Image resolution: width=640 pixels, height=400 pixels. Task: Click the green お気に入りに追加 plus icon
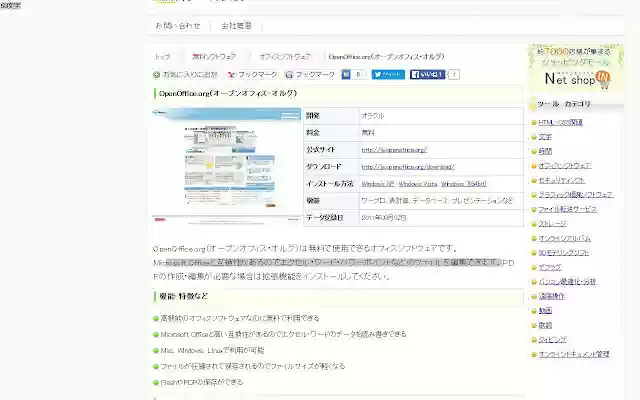tap(156, 75)
